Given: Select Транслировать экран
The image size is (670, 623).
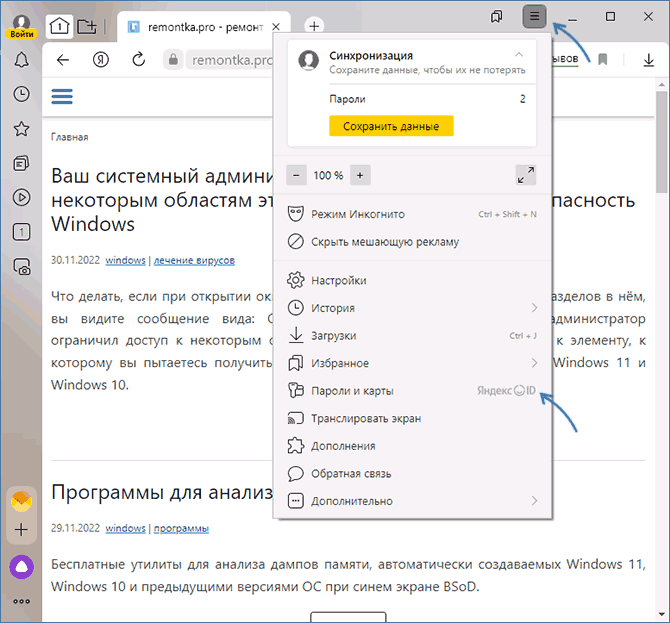Looking at the screenshot, I should [412, 418].
